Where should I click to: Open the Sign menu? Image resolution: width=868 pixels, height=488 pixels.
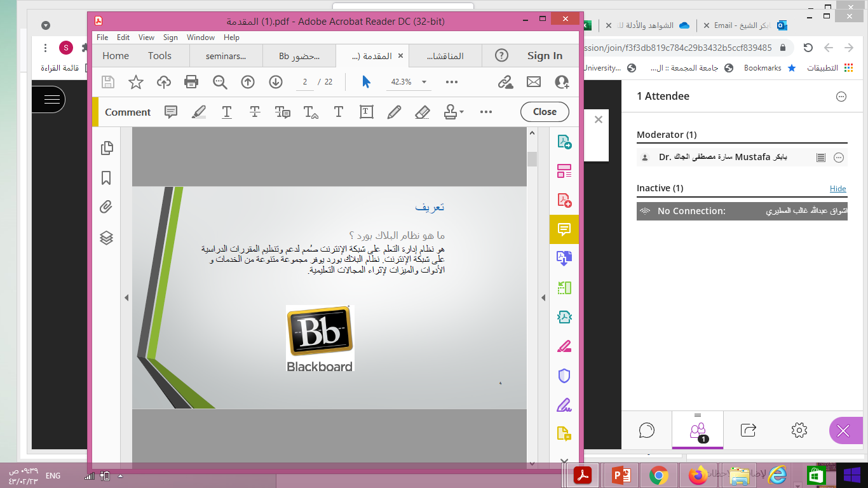click(x=170, y=37)
